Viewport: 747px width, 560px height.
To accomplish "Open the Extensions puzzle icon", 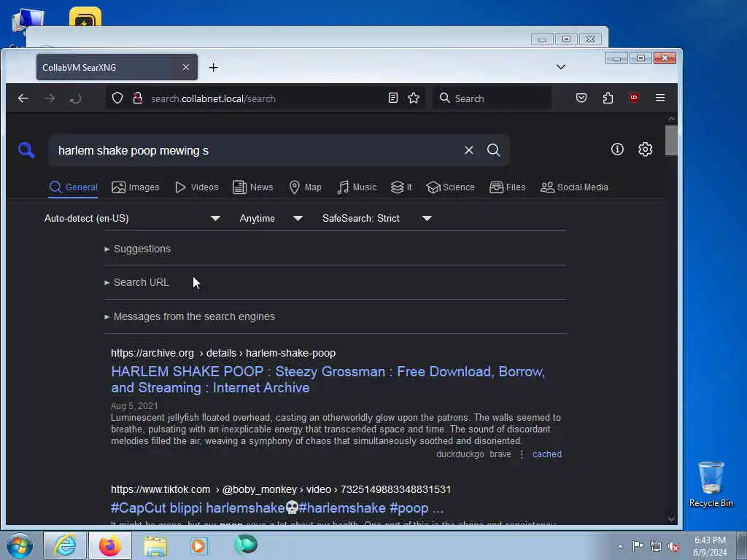I will (x=608, y=98).
